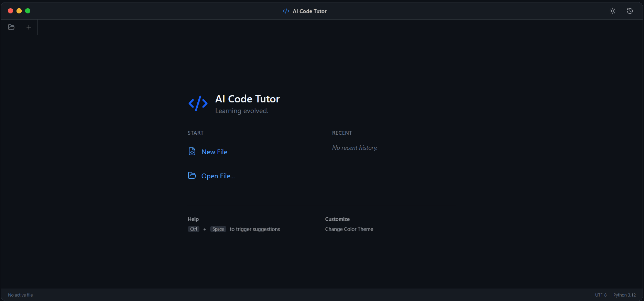Image resolution: width=644 pixels, height=301 pixels.
Task: Click the Python 3.12 status entry
Action: (x=624, y=295)
